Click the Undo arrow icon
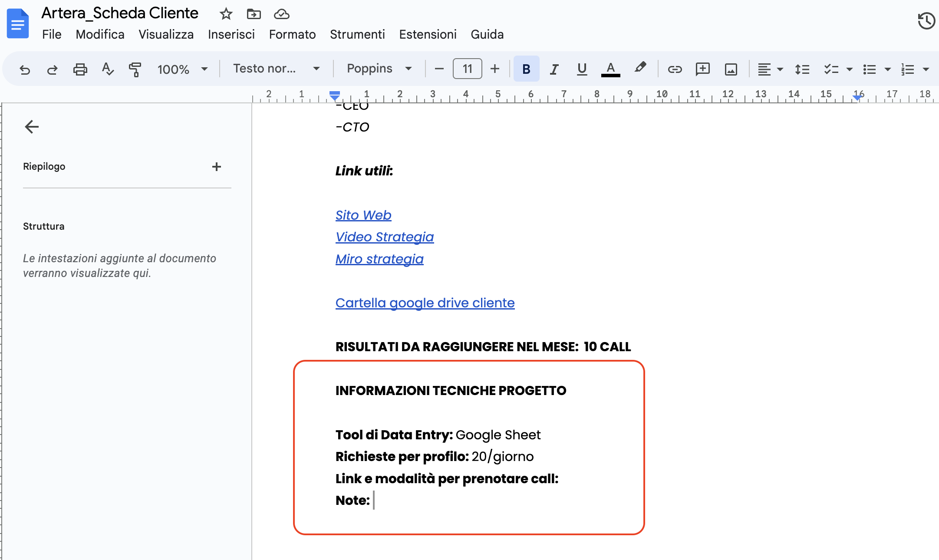The height and width of the screenshot is (560, 939). [25, 69]
